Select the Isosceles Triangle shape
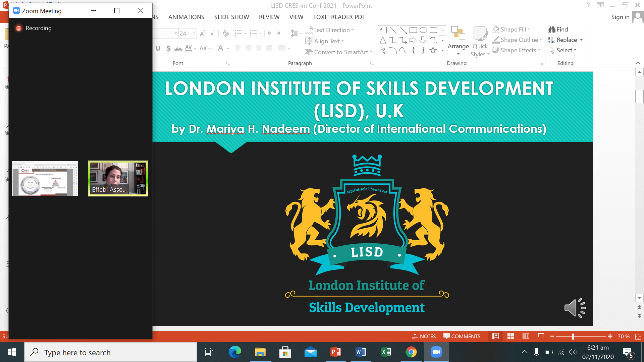Screen dimensions: 644x362 383,41
